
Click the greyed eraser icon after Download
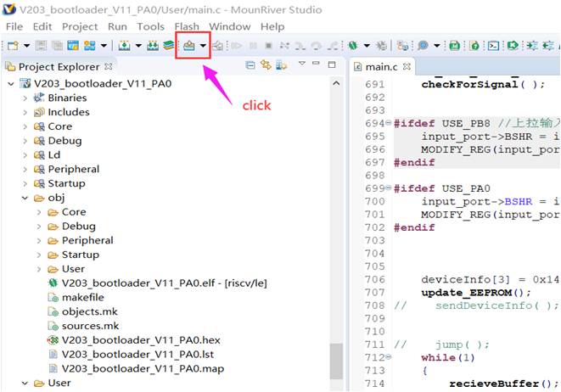(217, 46)
